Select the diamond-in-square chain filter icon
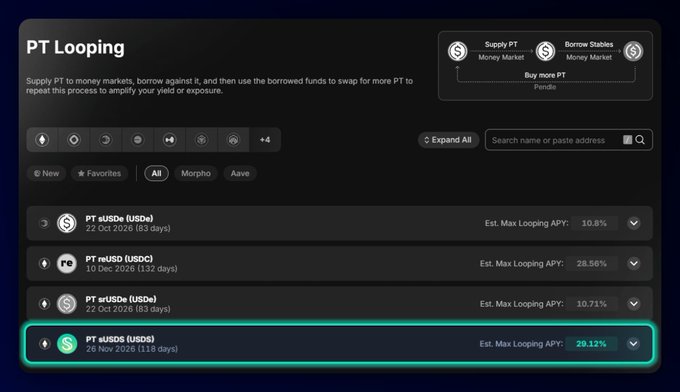Screen dimensions: 680x392 point(74,140)
